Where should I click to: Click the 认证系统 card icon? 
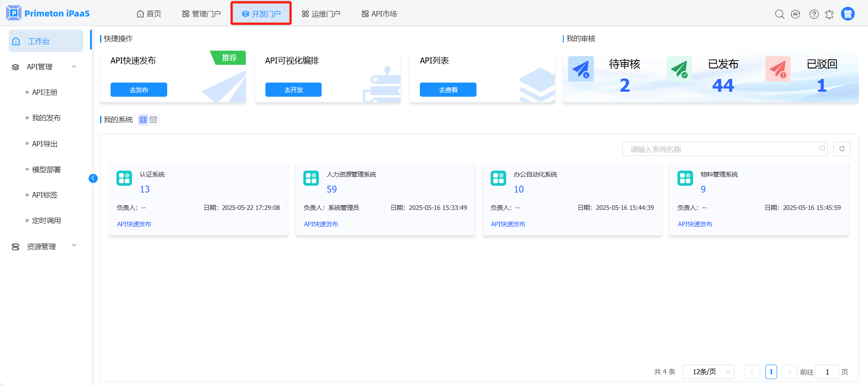124,178
